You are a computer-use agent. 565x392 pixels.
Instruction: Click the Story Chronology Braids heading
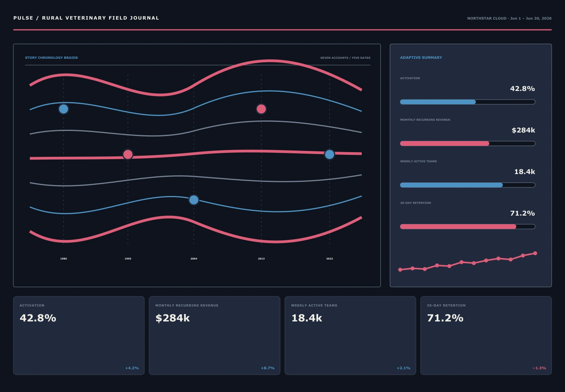pyautogui.click(x=51, y=58)
